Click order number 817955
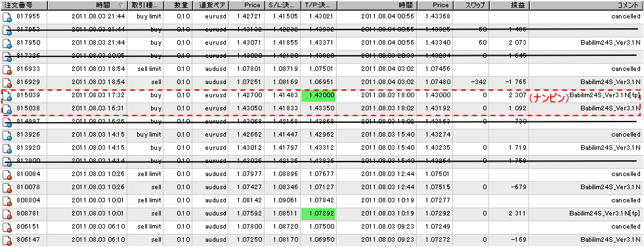 [28, 16]
